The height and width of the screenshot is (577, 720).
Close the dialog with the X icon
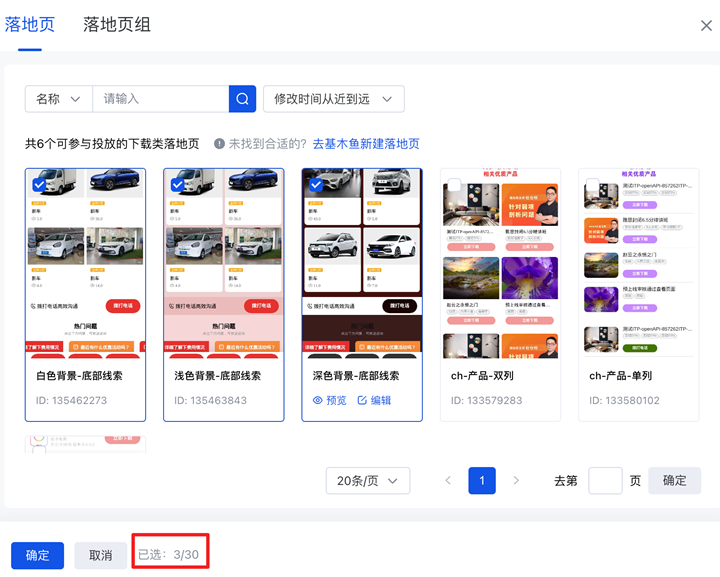click(x=706, y=26)
